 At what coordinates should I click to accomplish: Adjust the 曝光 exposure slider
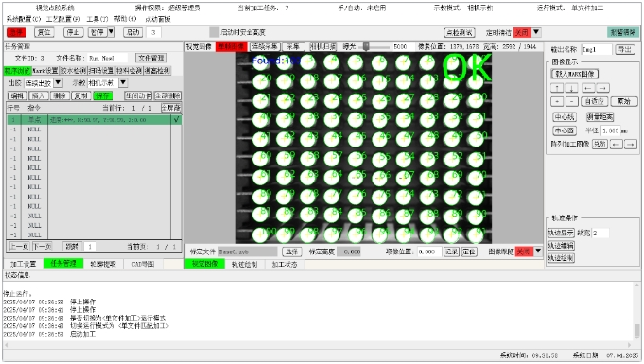(x=366, y=47)
